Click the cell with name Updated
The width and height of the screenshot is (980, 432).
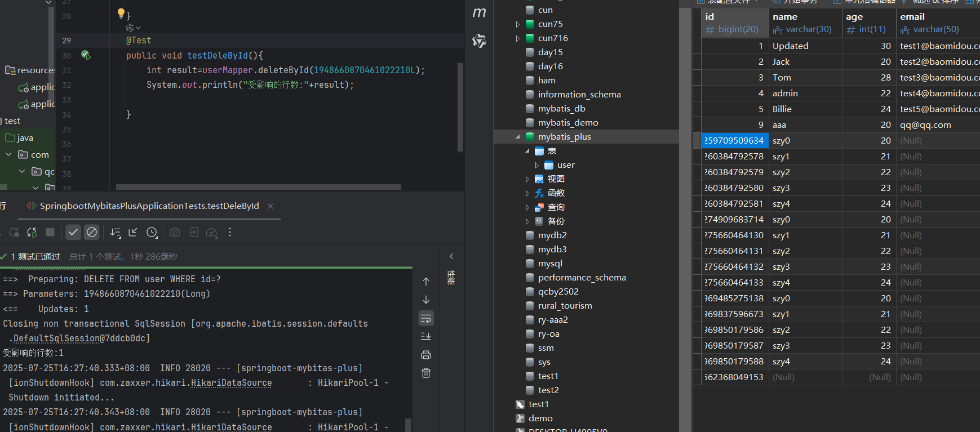click(x=805, y=46)
